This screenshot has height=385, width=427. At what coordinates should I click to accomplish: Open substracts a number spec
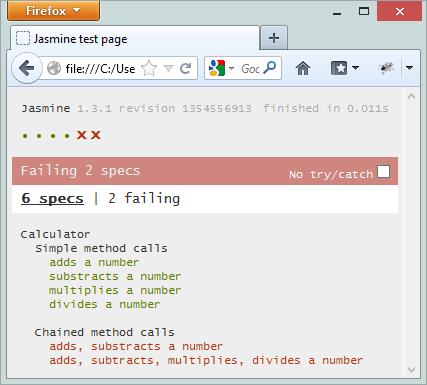tap(115, 276)
